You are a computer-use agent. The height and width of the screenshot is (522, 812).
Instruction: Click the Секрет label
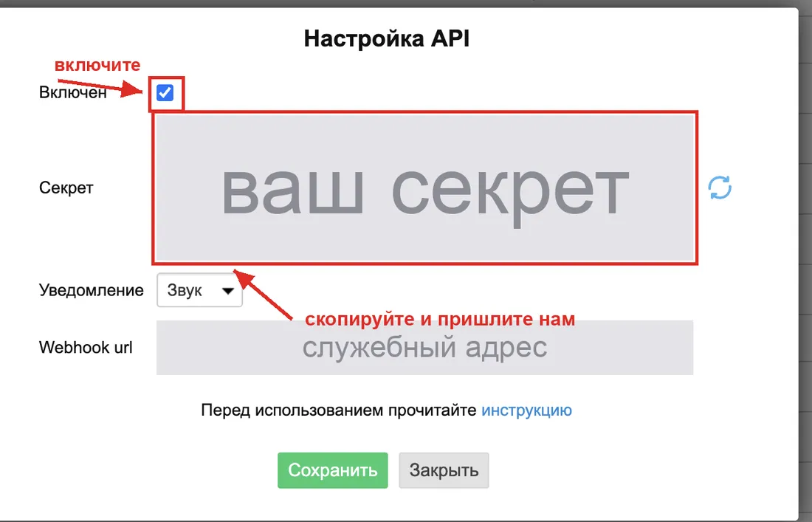pos(66,188)
